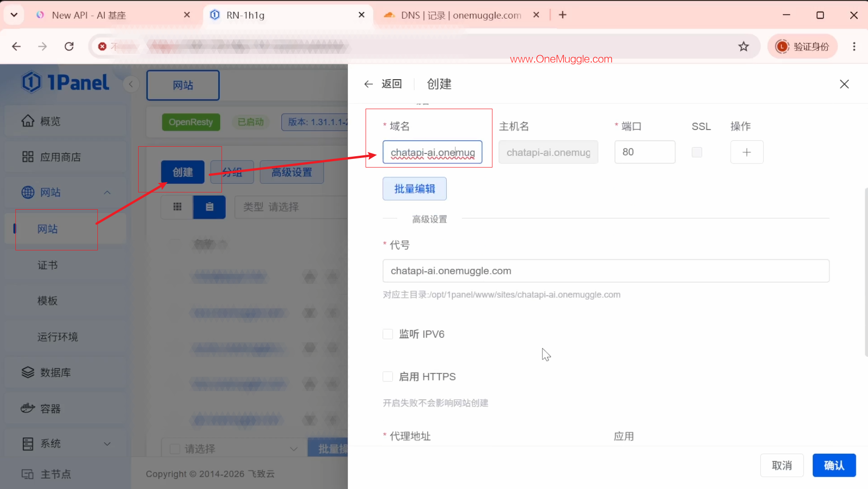Click 取消 cancel button
Screen dimensions: 868x489
pos(782,465)
